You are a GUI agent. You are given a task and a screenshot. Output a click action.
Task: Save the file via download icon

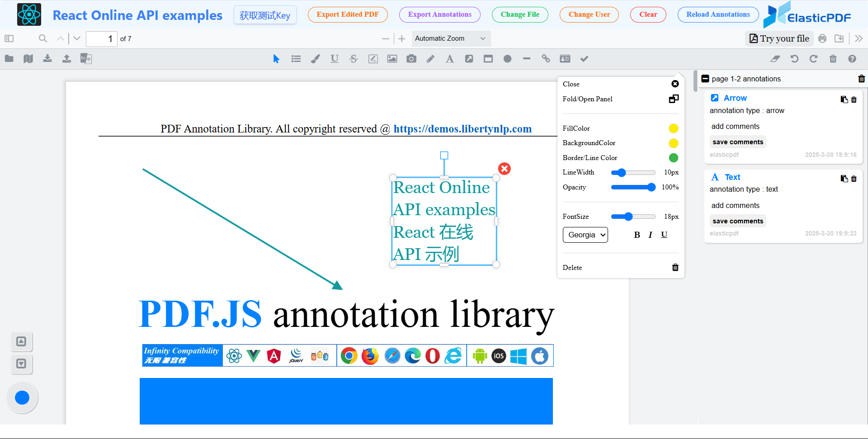839,39
